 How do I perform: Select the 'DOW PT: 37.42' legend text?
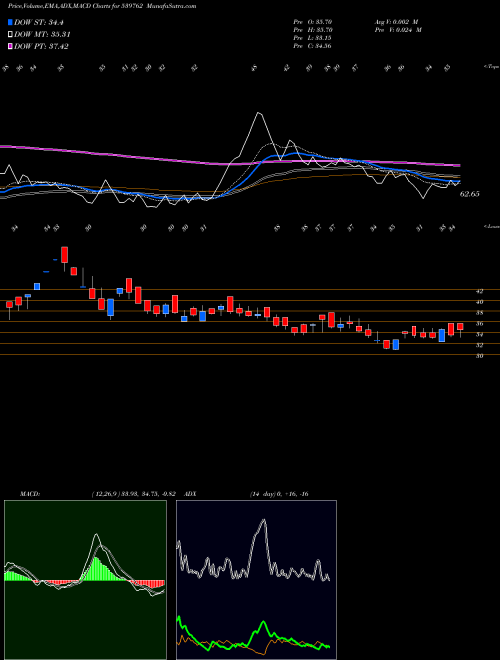[41, 46]
